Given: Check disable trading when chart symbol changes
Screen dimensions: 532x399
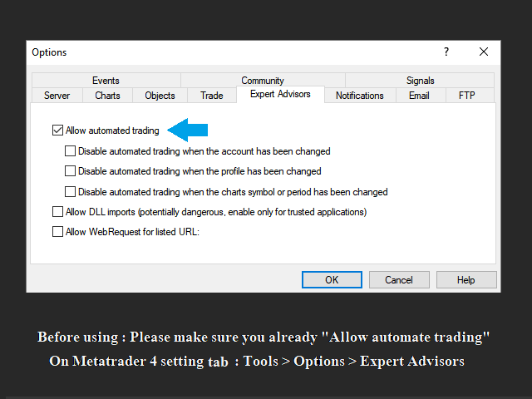Looking at the screenshot, I should coord(71,192).
